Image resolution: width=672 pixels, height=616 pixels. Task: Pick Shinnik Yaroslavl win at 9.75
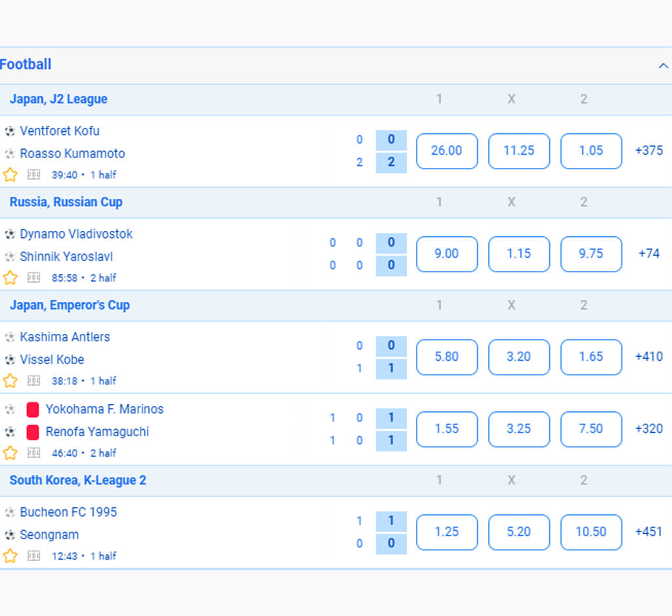click(x=591, y=254)
